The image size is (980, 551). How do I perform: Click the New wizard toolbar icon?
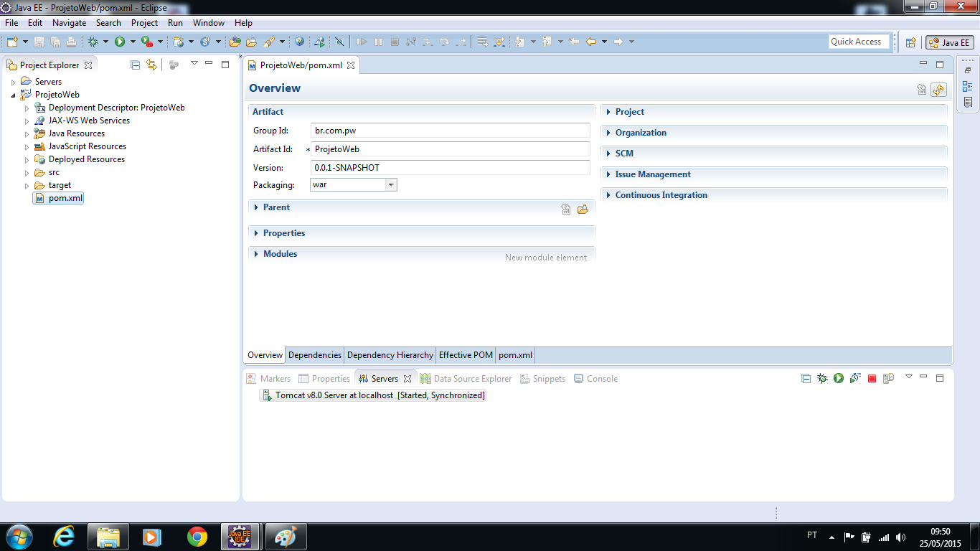tap(12, 42)
